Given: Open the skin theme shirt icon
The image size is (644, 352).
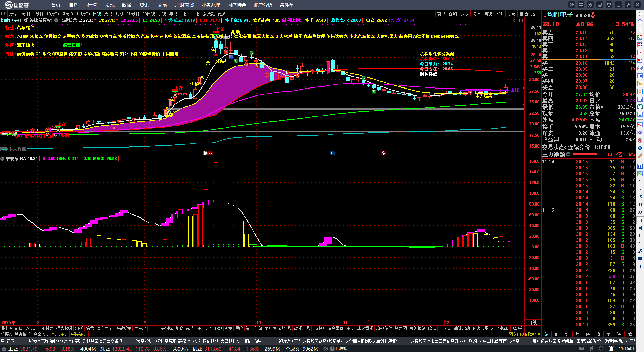Looking at the screenshot, I should tap(609, 5).
